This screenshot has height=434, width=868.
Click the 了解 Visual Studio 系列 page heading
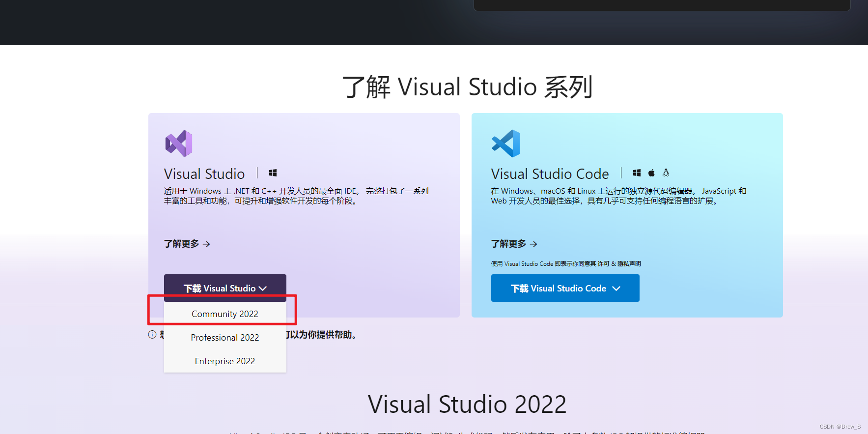[468, 87]
